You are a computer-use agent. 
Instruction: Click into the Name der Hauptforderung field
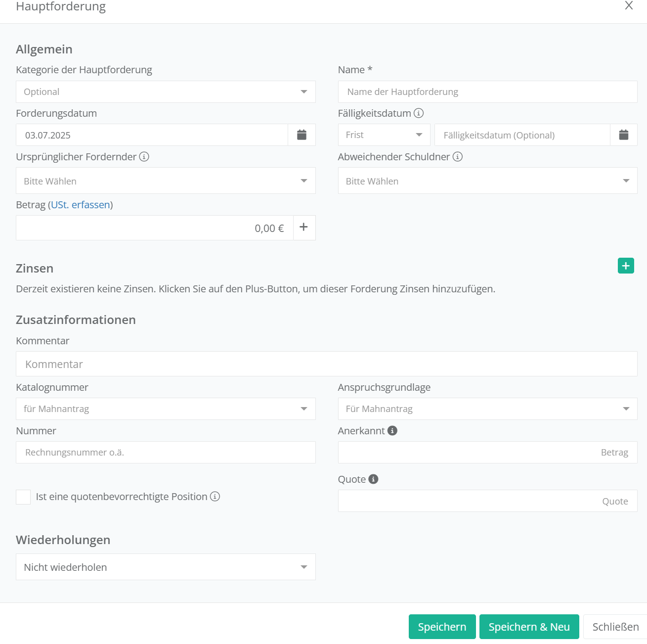click(487, 92)
